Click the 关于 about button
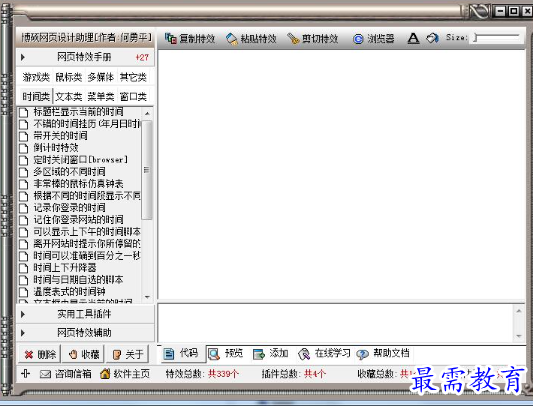 128,355
